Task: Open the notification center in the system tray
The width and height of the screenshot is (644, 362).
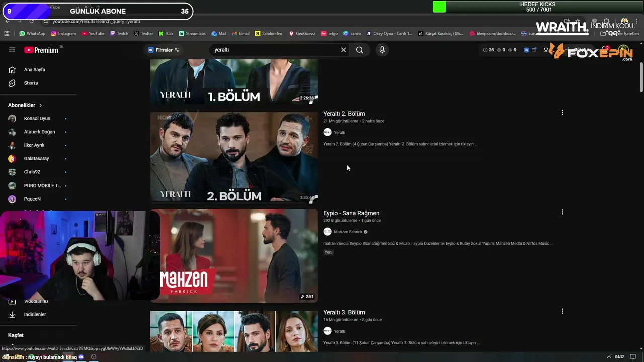Action: (x=633, y=357)
